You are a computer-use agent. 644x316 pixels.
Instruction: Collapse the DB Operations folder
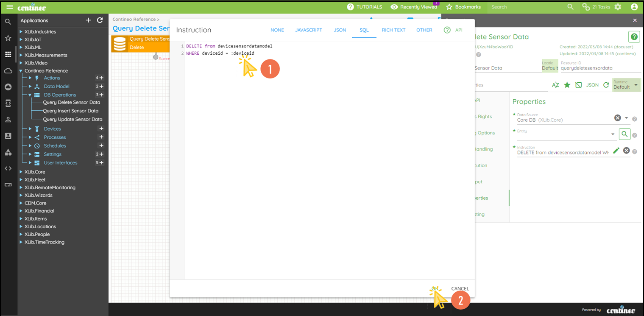click(30, 95)
